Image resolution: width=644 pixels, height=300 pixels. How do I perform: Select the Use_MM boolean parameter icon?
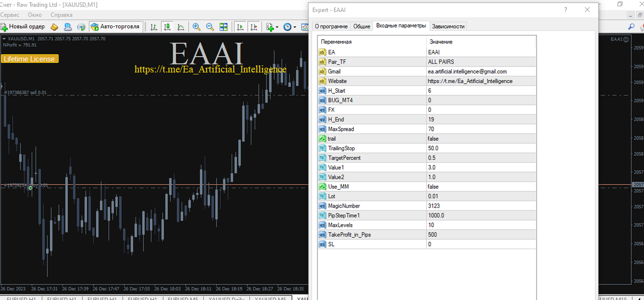pyautogui.click(x=322, y=187)
